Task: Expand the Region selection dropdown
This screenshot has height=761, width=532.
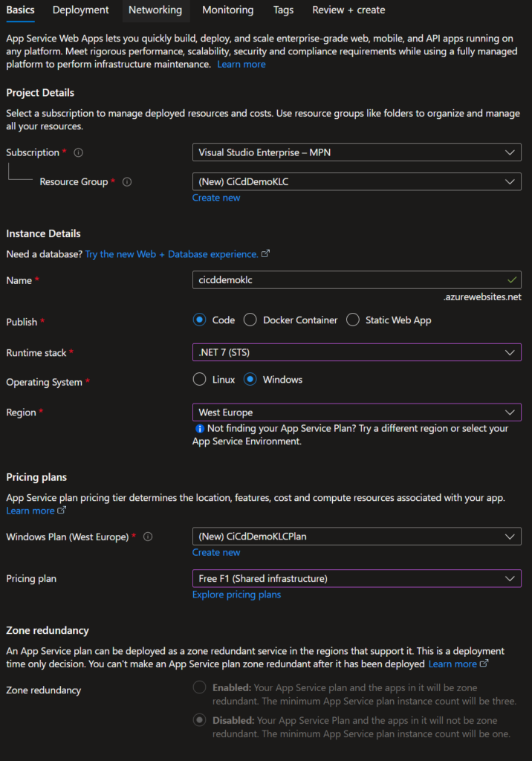Action: click(357, 412)
